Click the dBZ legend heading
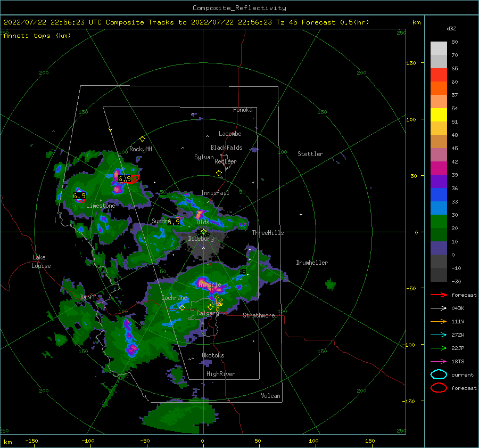Image resolution: width=479 pixels, height=448 pixels. point(451,29)
